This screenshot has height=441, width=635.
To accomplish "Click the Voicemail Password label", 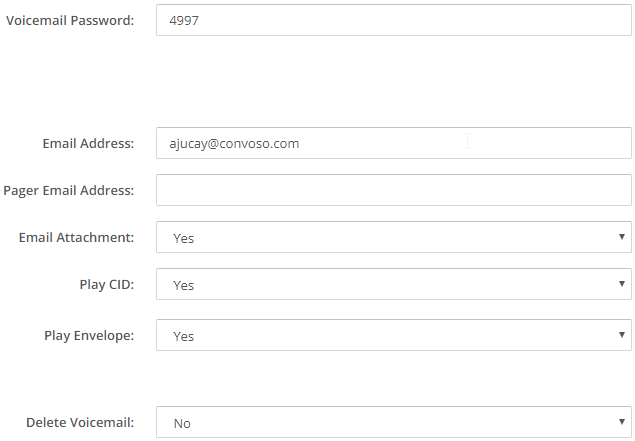I will coord(70,20).
